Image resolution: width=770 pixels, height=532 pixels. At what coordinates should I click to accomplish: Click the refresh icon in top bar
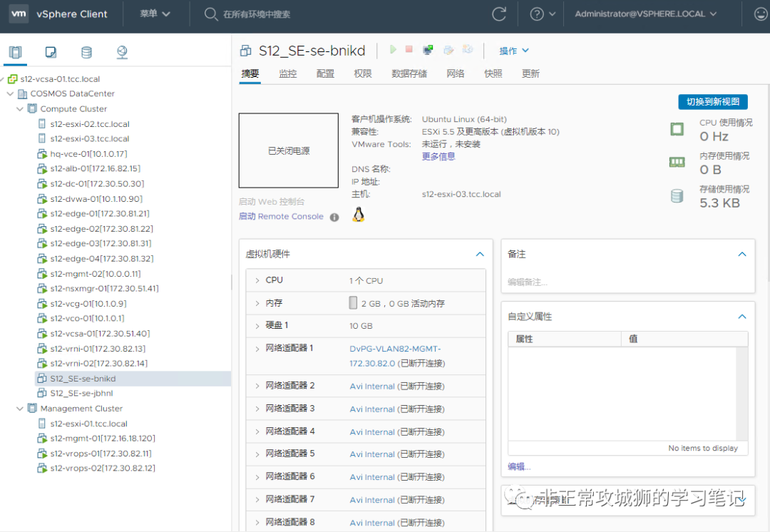pyautogui.click(x=499, y=14)
